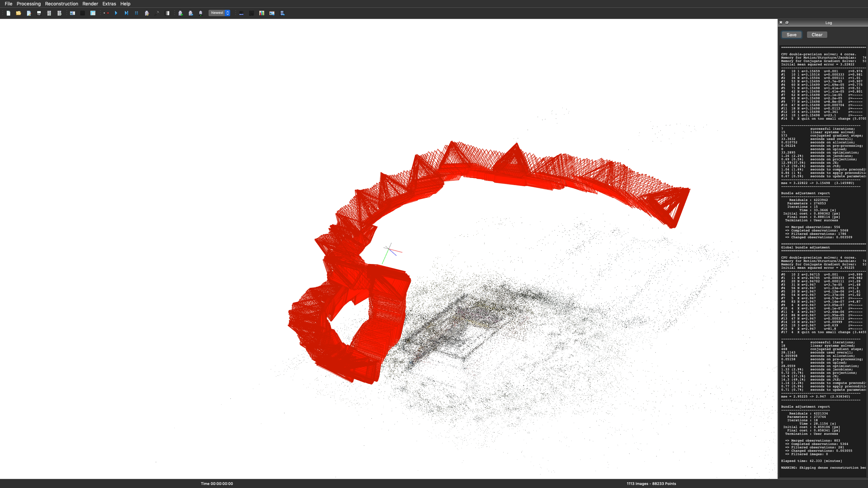The height and width of the screenshot is (488, 868).
Task: Float the Log panel
Action: [x=787, y=23]
